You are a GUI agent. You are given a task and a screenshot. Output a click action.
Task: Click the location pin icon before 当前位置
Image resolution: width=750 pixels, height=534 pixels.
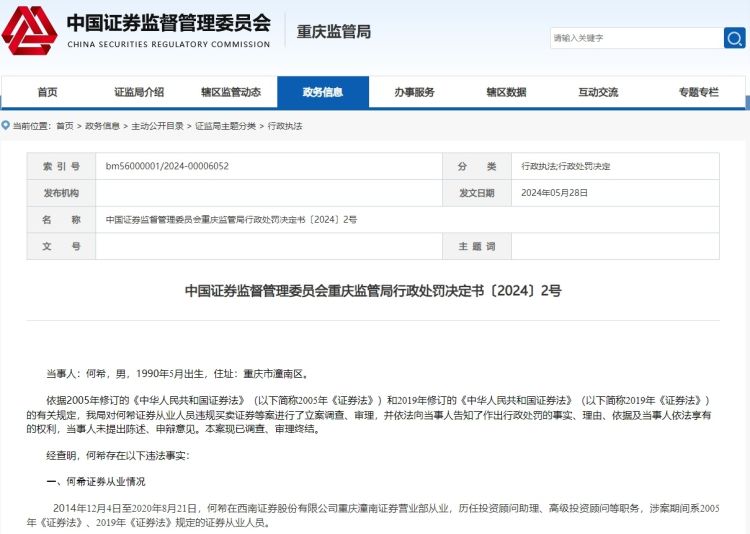coord(6,126)
